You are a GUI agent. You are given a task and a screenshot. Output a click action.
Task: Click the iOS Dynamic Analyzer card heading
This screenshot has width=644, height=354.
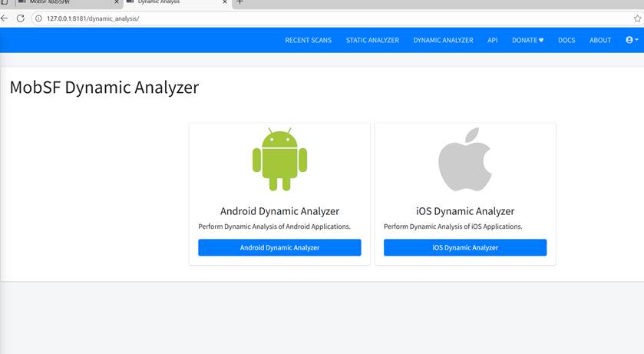pyautogui.click(x=465, y=211)
